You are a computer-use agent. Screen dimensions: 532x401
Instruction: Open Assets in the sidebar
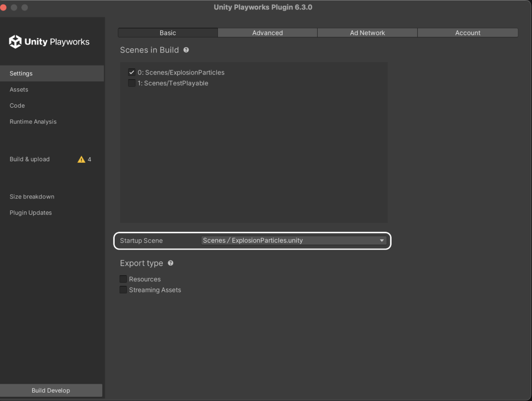[52, 89]
